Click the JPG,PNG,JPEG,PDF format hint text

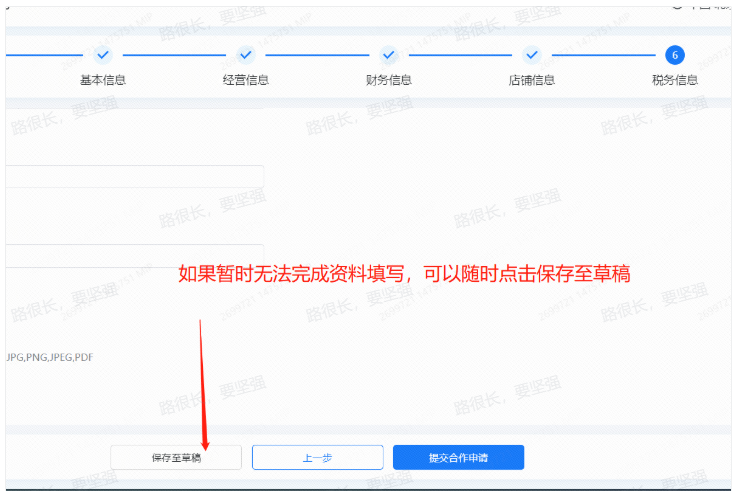[x=50, y=357]
